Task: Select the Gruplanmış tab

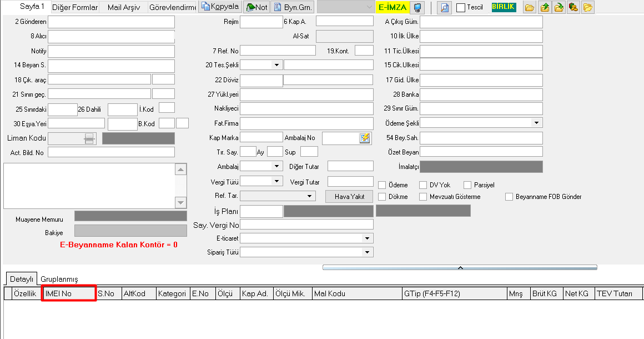Action: 59,279
